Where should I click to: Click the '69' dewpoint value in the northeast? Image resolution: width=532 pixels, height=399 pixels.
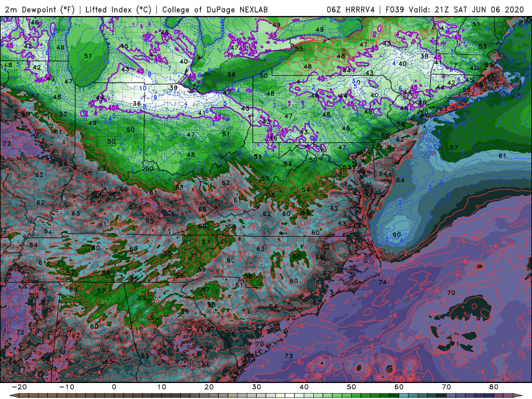(x=491, y=78)
